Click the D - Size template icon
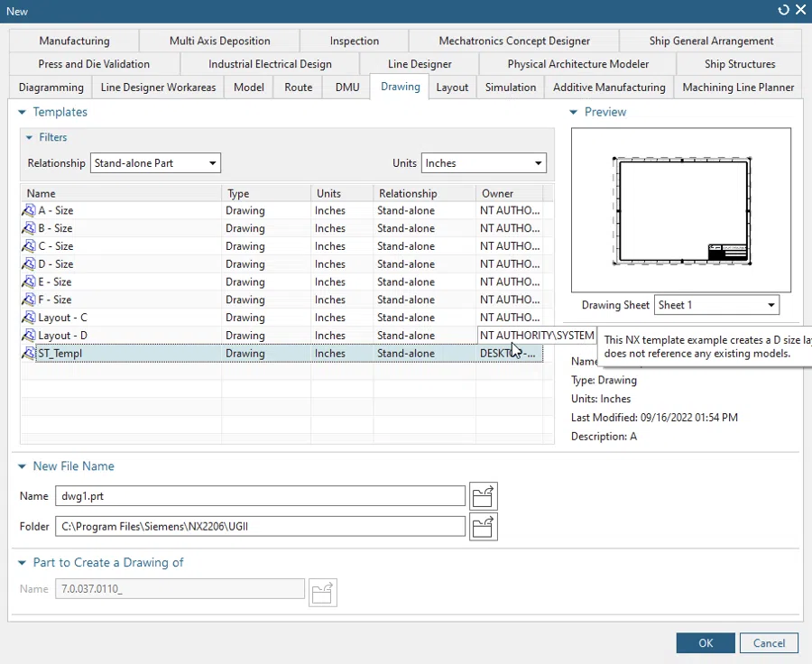The image size is (812, 664). [x=29, y=263]
